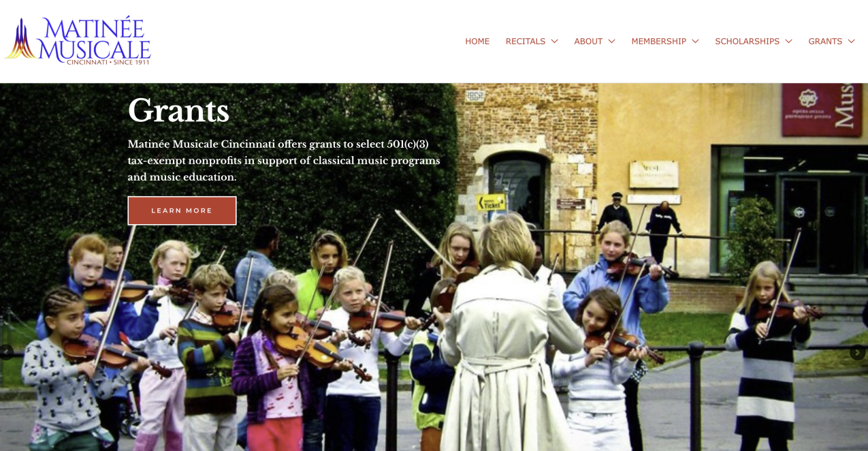Expand the chevron next to RECITALS
Image resolution: width=868 pixels, height=451 pixels.
[554, 42]
